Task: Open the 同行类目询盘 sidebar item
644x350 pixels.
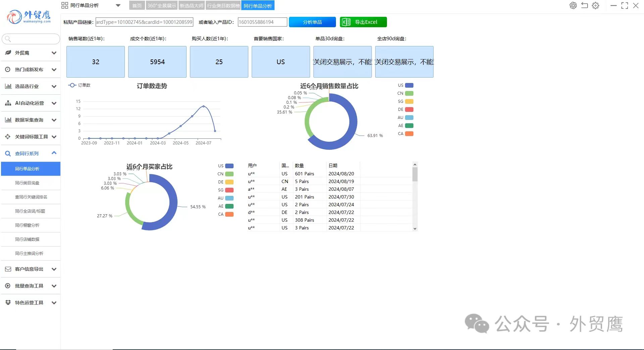Action: tap(27, 183)
